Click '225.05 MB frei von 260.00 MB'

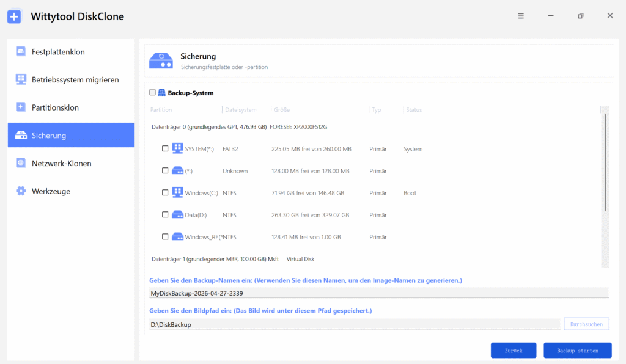pos(311,148)
